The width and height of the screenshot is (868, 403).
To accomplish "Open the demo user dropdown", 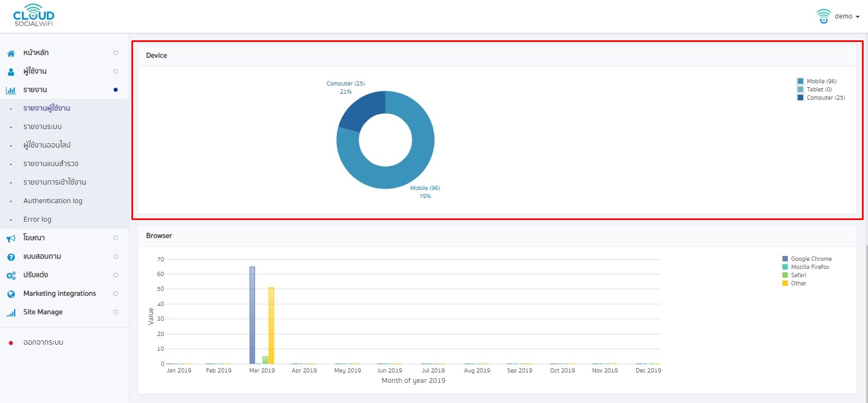I will 838,16.
